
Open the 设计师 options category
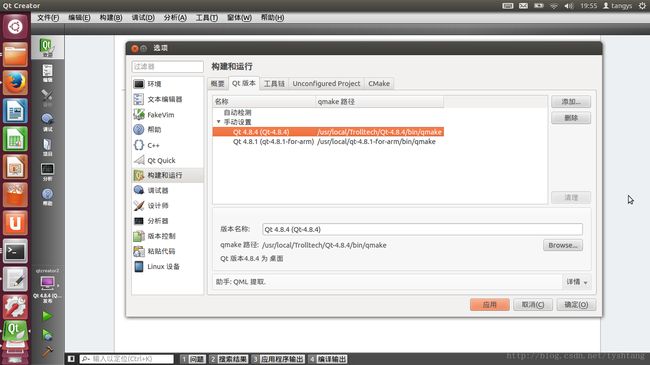pyautogui.click(x=167, y=205)
